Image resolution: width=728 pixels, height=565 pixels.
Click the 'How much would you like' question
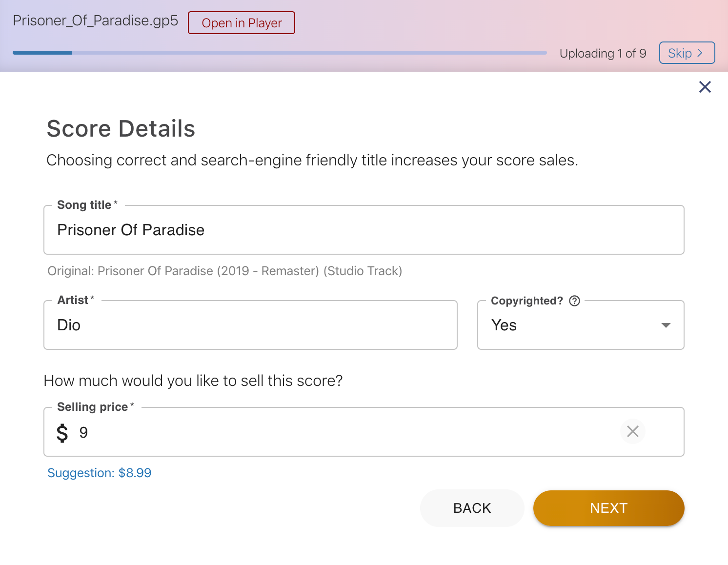point(193,381)
